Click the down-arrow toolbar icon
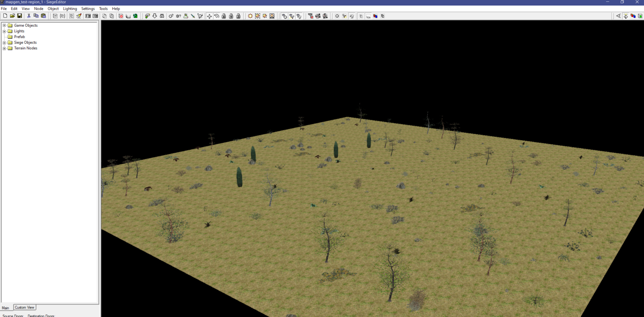 point(154,16)
